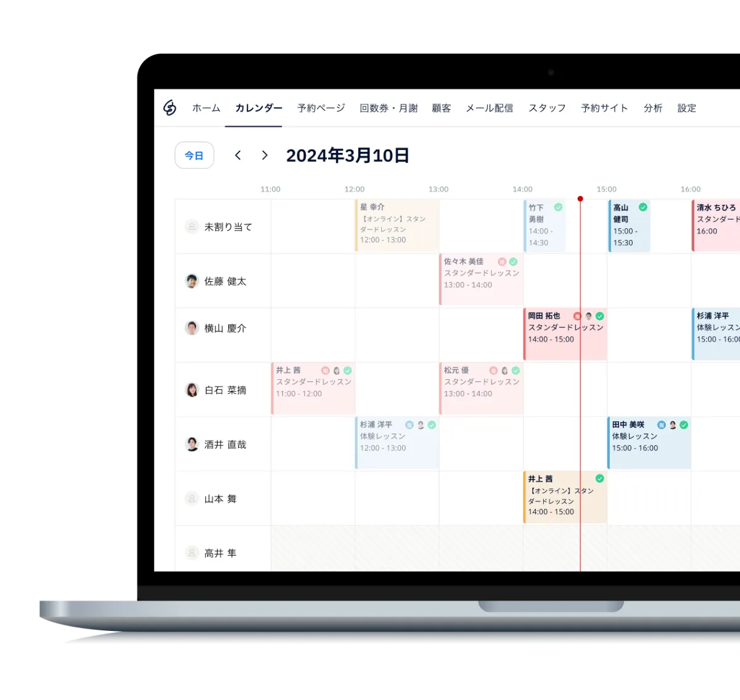
Task: Click the 13:00 time header
Action: click(438, 189)
